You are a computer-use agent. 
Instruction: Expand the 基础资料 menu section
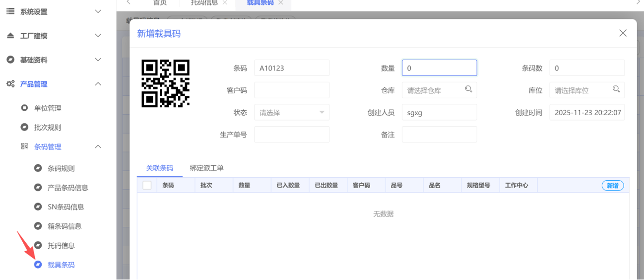(x=98, y=60)
